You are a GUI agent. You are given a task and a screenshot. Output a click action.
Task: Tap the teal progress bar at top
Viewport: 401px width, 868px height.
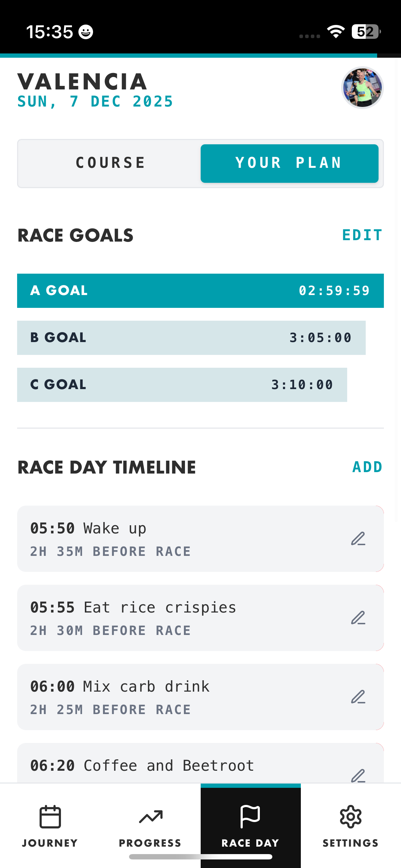pos(188,56)
